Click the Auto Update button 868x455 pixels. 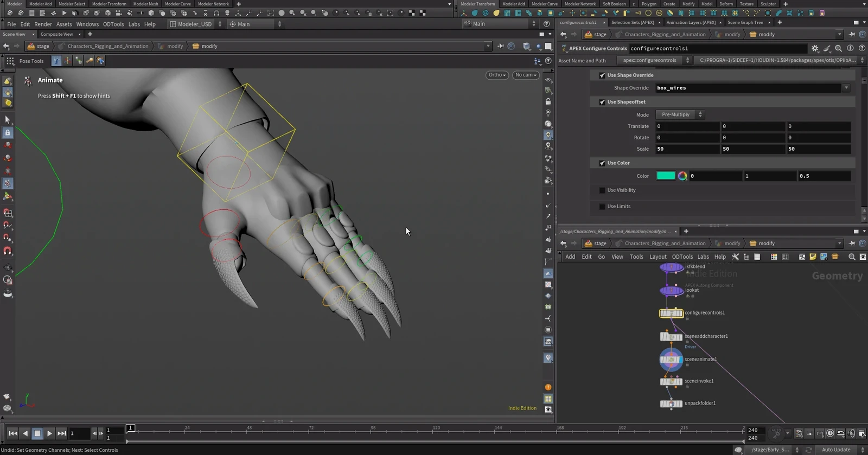[836, 450]
